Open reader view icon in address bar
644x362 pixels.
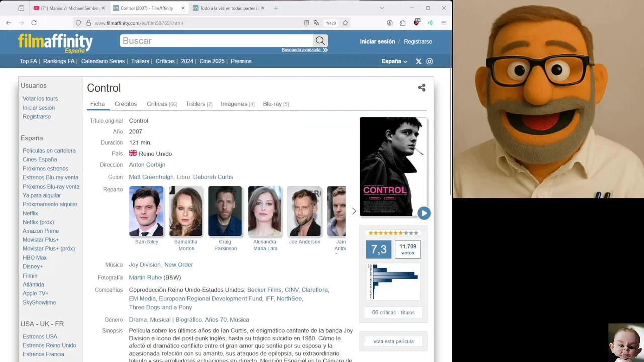pyautogui.click(x=307, y=23)
